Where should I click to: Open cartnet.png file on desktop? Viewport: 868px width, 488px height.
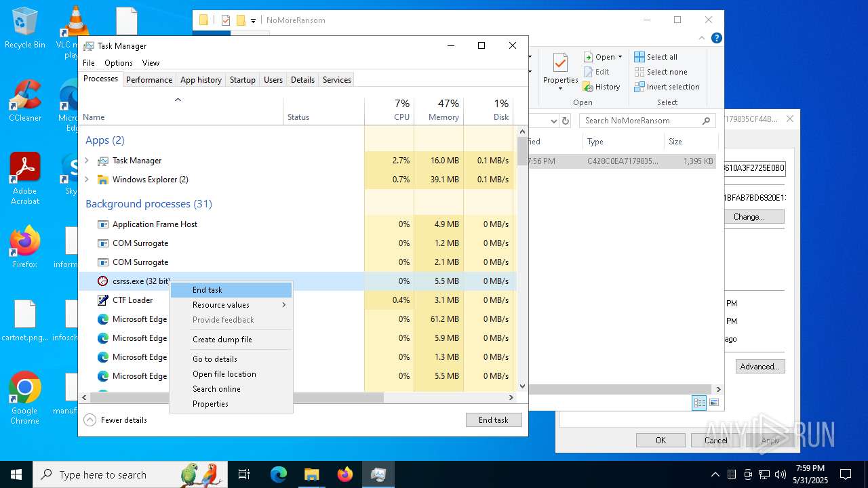pyautogui.click(x=24, y=321)
